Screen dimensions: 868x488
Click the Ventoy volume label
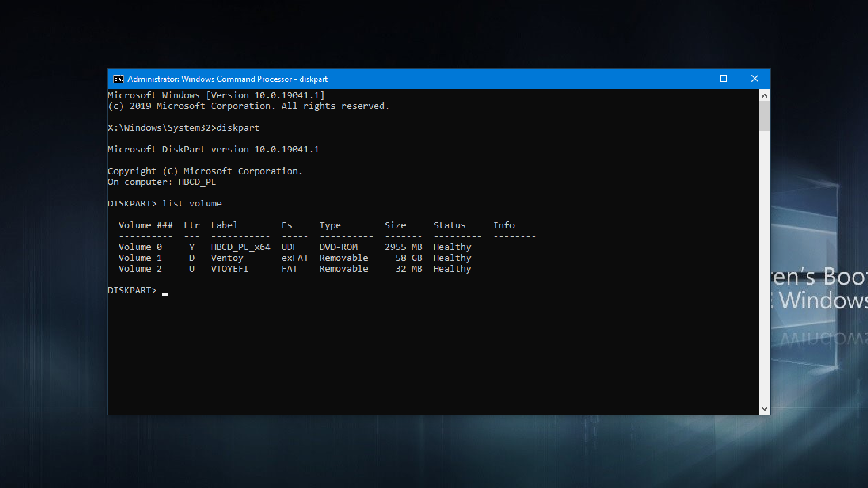point(226,258)
